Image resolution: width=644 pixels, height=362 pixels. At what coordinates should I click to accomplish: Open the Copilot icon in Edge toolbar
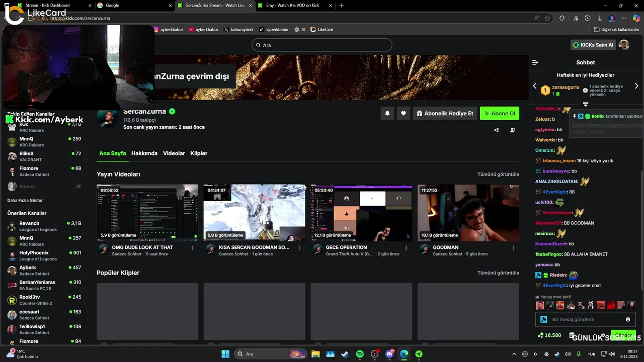point(636,18)
